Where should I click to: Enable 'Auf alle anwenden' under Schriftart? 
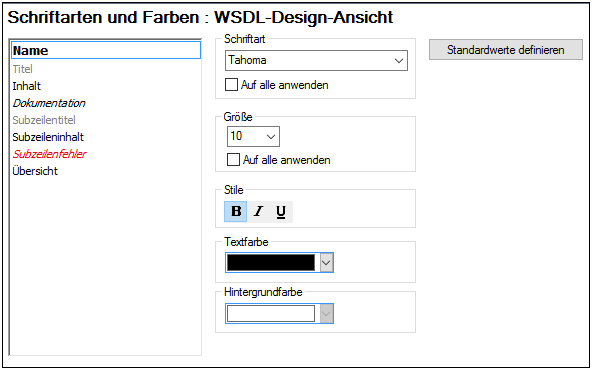pos(231,85)
